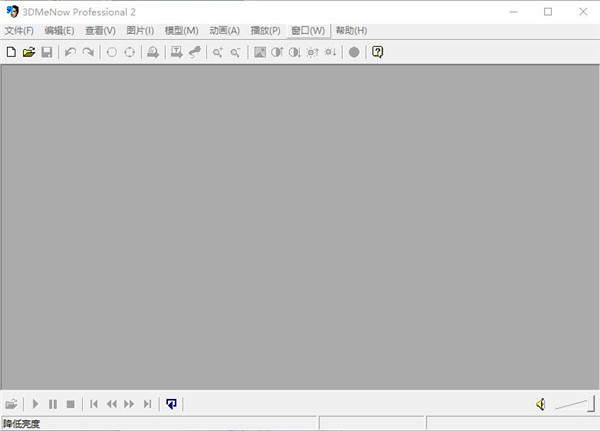Image resolution: width=600 pixels, height=431 pixels.
Task: Decrease contrast with the half-circle down icon
Action: pos(295,52)
